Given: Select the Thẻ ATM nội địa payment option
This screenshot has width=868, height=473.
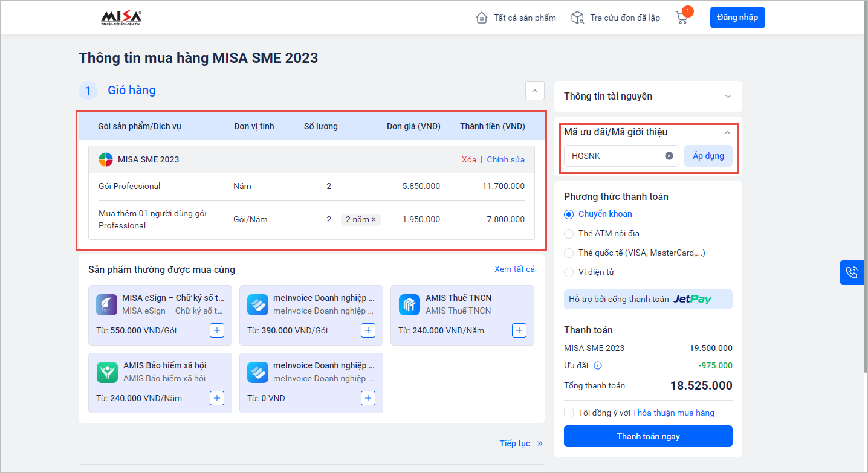Looking at the screenshot, I should pos(569,233).
